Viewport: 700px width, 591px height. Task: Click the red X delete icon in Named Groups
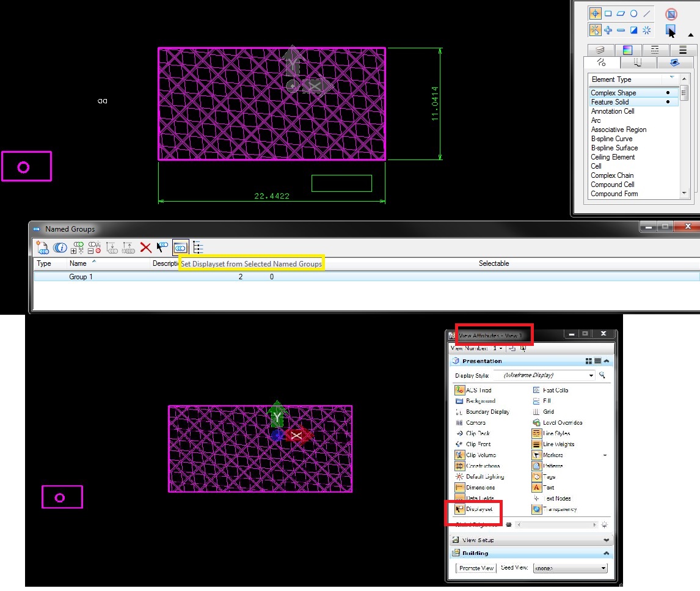145,248
